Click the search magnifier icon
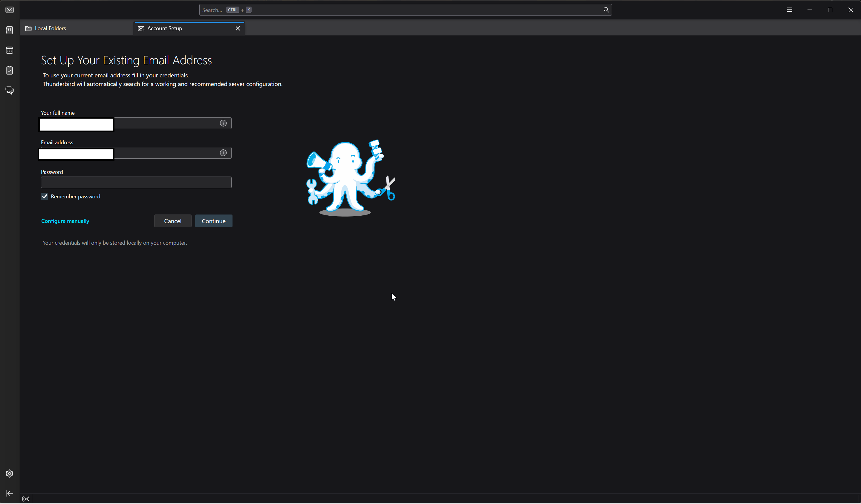 click(x=606, y=10)
